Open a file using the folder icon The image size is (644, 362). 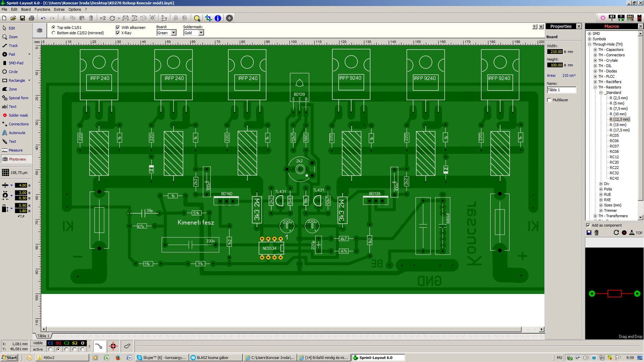point(13,18)
